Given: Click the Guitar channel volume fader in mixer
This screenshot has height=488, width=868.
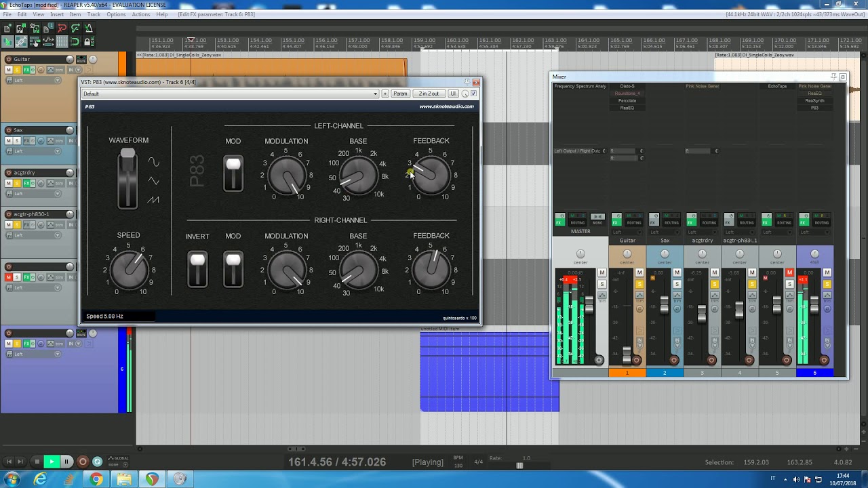Looking at the screenshot, I should (x=627, y=355).
